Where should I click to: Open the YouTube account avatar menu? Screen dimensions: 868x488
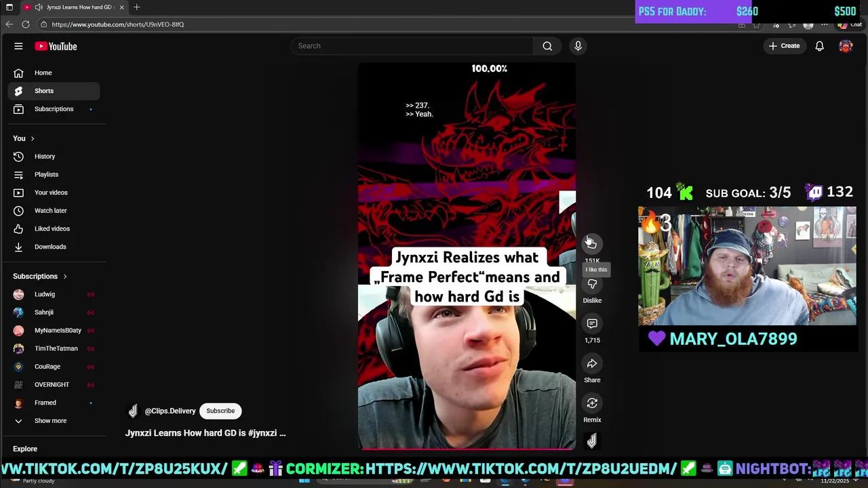click(x=845, y=46)
